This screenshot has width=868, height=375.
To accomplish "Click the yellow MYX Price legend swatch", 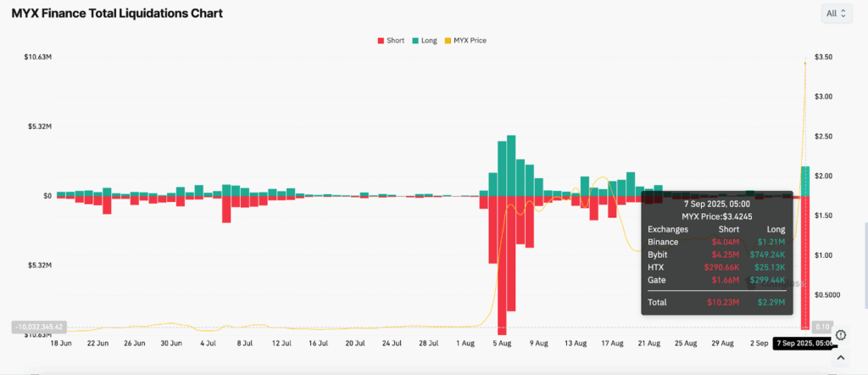I will pos(448,41).
